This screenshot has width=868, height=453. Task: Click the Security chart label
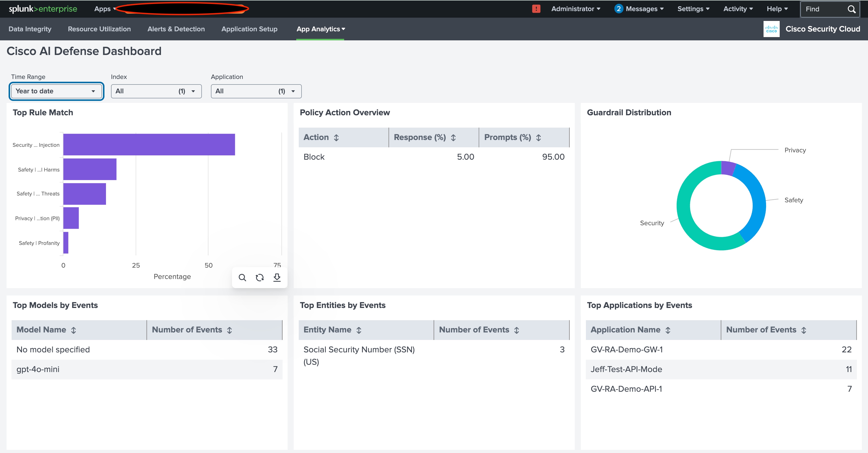pos(652,223)
